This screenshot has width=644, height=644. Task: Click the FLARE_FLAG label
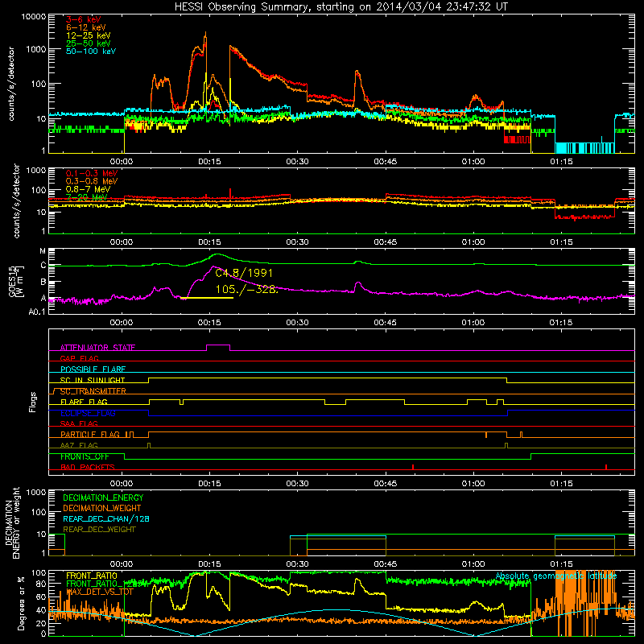[x=84, y=402]
